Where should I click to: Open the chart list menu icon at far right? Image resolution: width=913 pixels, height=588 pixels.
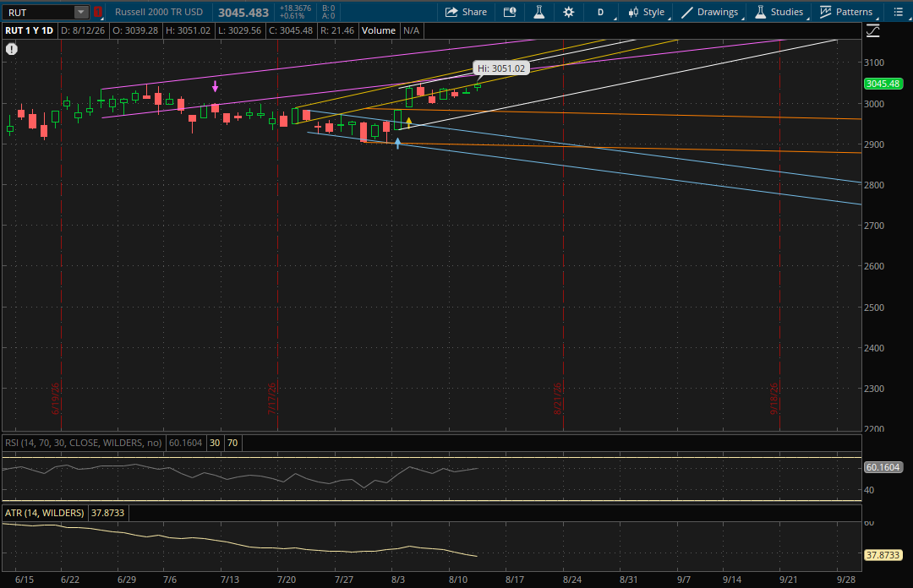899,12
